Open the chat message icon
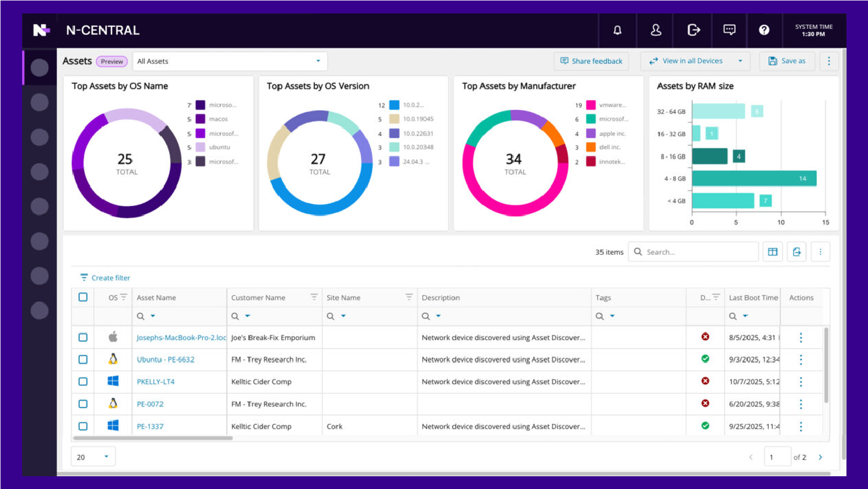The height and width of the screenshot is (489, 868). click(729, 30)
